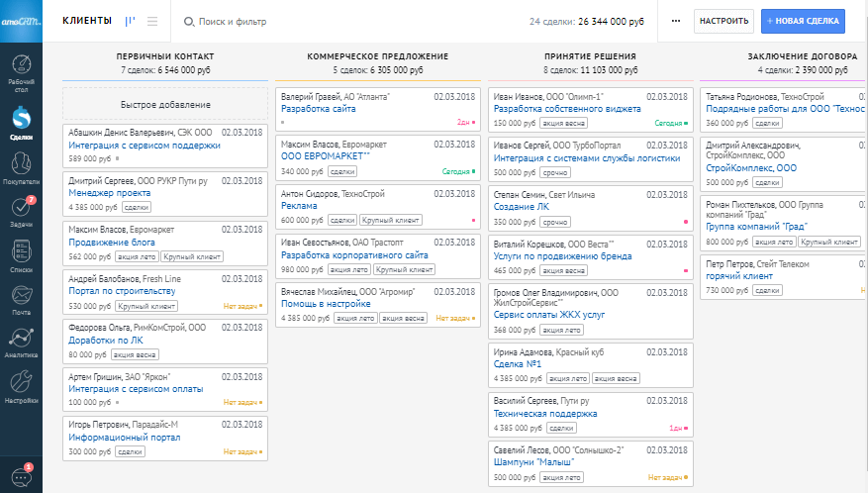This screenshot has height=493, width=868.
Task: Open deal Техническая поддержка
Action: [545, 413]
